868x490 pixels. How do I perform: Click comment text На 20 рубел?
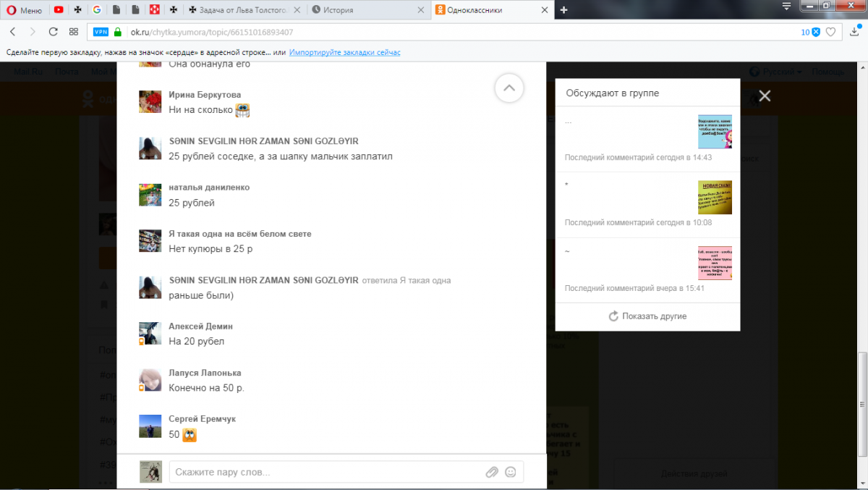(197, 342)
